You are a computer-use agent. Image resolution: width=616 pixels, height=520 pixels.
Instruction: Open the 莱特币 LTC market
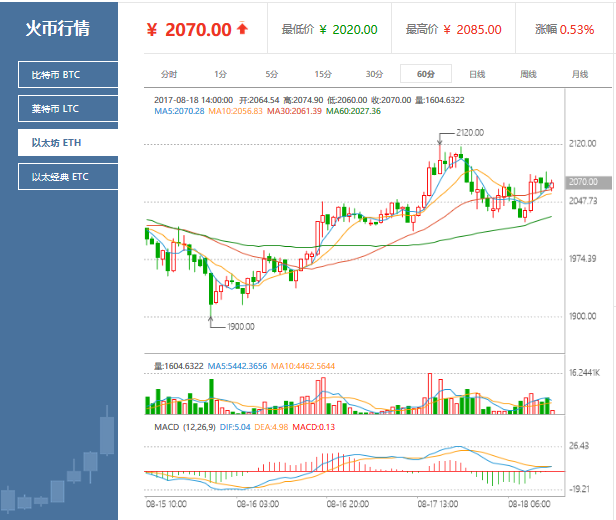68,109
